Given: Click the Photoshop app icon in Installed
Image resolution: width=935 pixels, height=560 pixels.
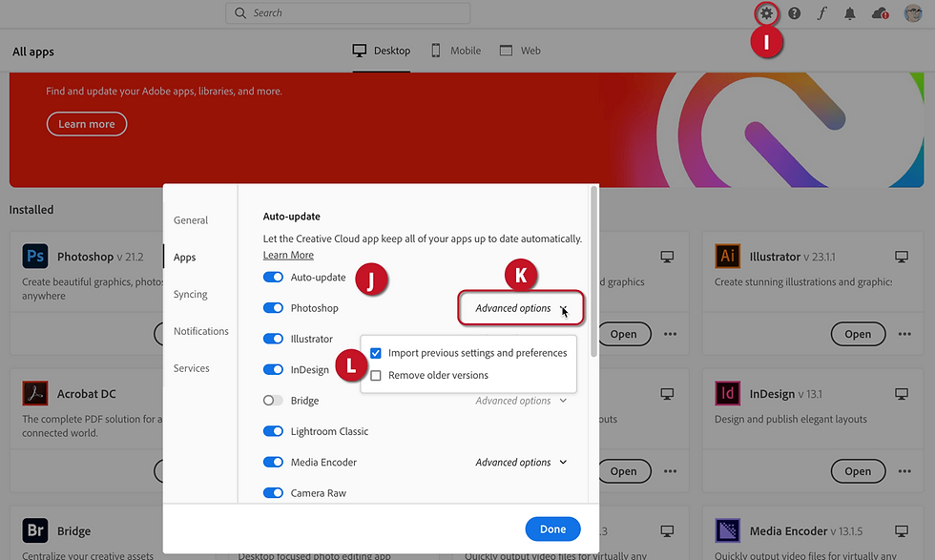Looking at the screenshot, I should (35, 257).
